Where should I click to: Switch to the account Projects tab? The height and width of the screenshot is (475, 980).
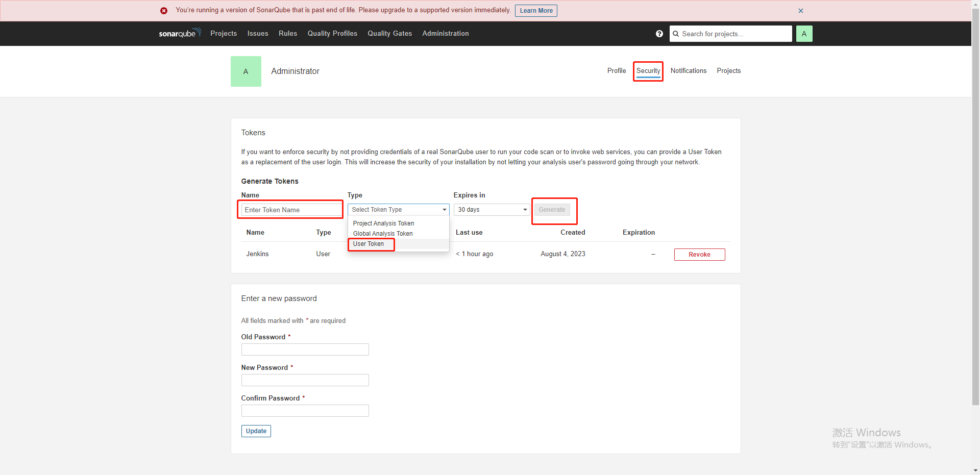pos(728,70)
